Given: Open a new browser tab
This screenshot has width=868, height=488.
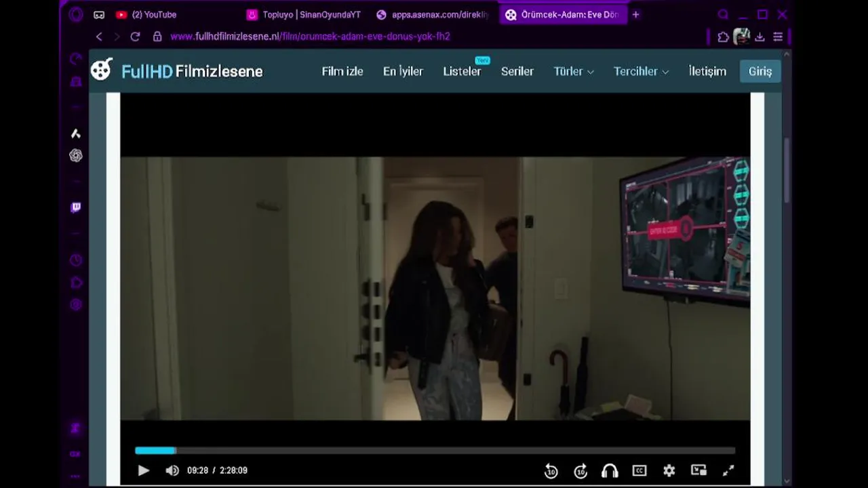Looking at the screenshot, I should click(x=635, y=14).
